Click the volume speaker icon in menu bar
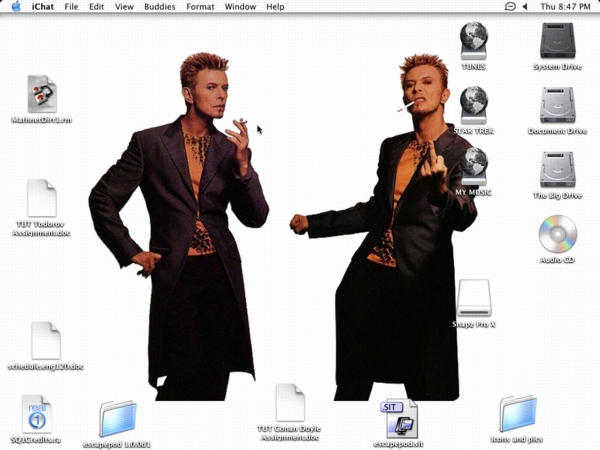600x450 pixels. [526, 7]
